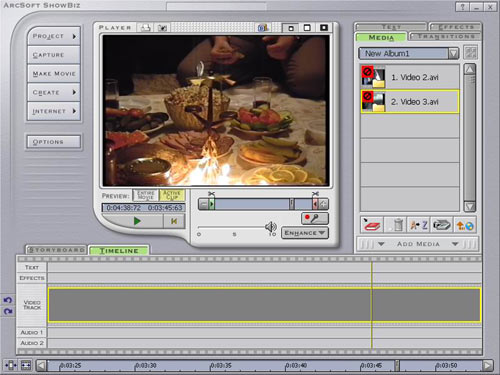Click the Capture button
This screenshot has height=375, width=500.
(54, 55)
